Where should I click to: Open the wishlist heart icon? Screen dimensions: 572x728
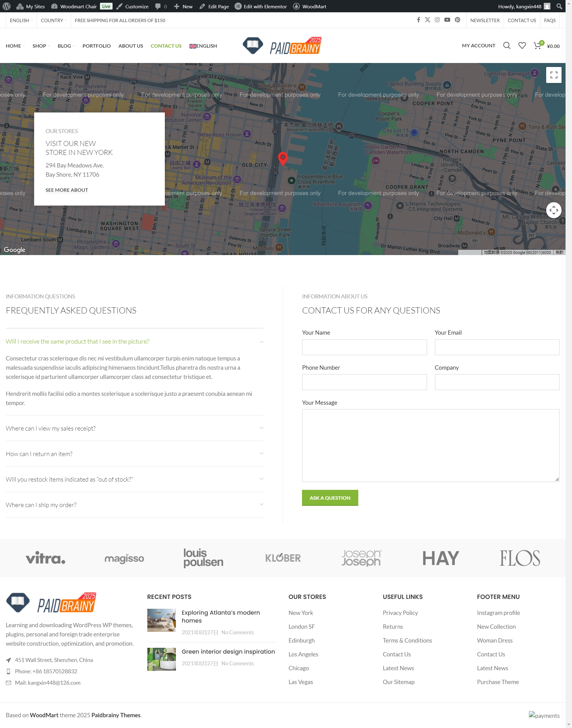(x=522, y=45)
